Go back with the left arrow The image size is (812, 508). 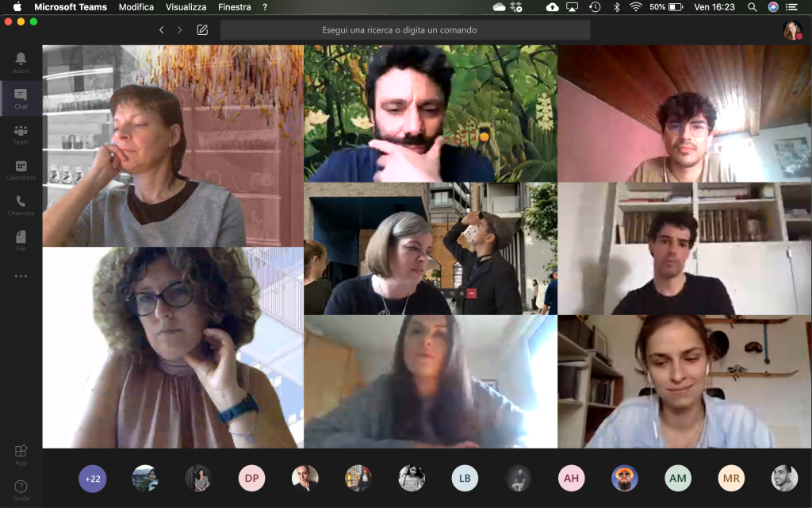pyautogui.click(x=162, y=30)
